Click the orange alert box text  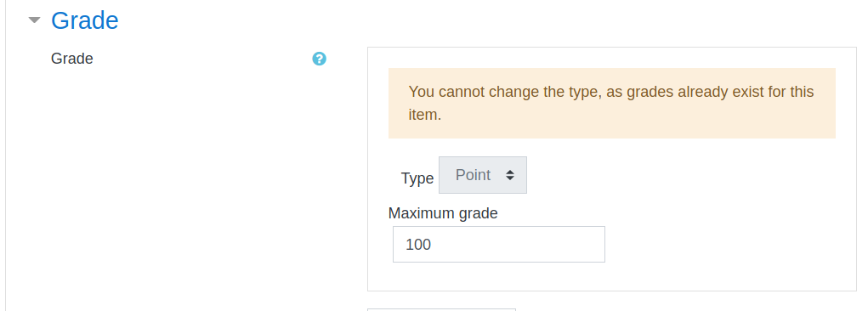[x=611, y=103]
